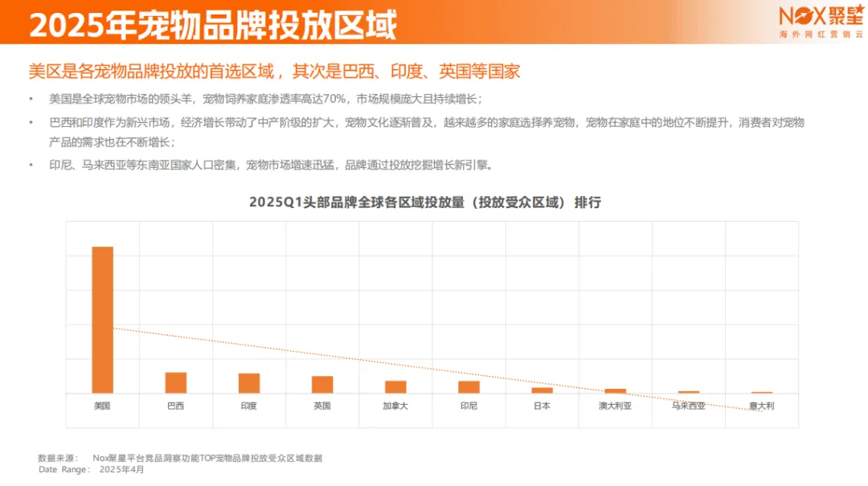The width and height of the screenshot is (868, 486).
Task: Click the bullet starting 巴西和印度作为新兴市场
Action: [426, 133]
